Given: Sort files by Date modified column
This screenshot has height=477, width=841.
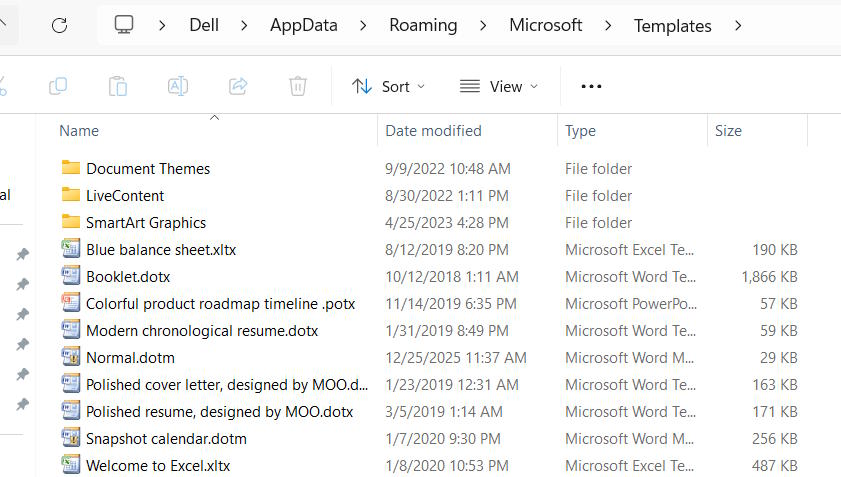Looking at the screenshot, I should (x=433, y=130).
